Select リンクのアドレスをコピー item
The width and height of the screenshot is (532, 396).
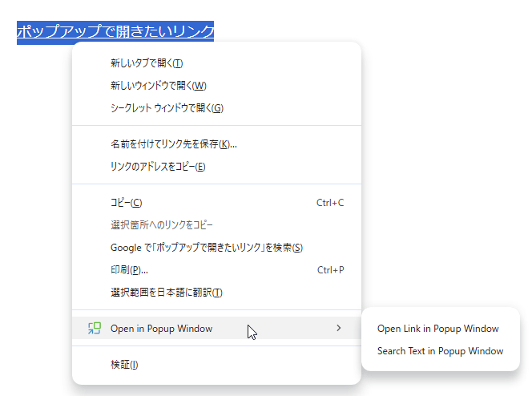(216, 167)
